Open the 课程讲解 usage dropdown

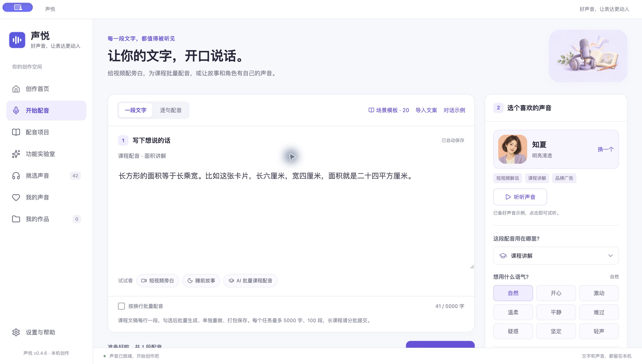556,256
